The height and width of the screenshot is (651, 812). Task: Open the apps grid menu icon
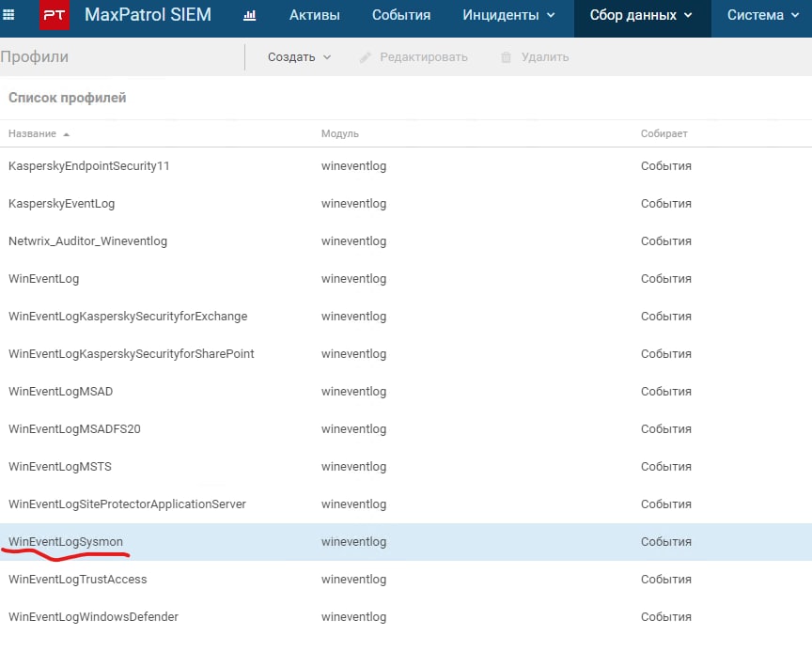coord(8,15)
